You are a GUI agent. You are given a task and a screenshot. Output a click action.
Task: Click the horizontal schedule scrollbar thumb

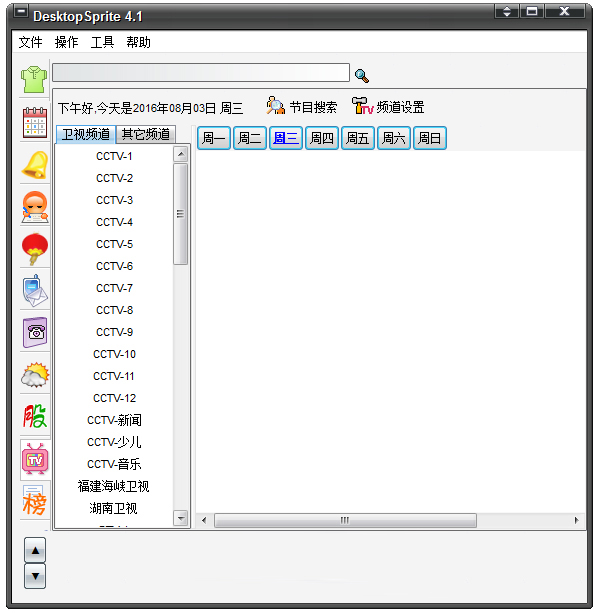345,520
